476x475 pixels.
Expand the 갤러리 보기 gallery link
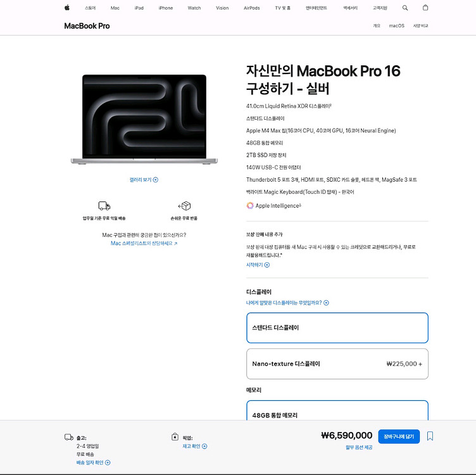tap(144, 180)
